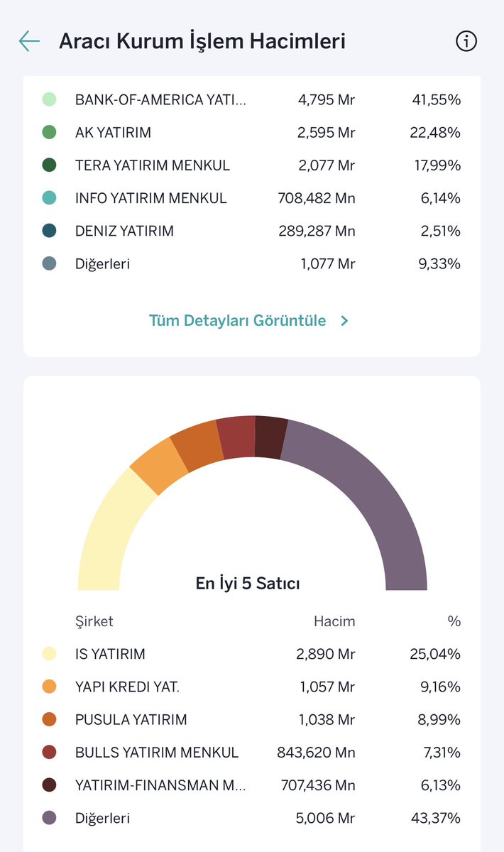
Task: Select the DENIZ YATIRIM color dot
Action: [49, 231]
